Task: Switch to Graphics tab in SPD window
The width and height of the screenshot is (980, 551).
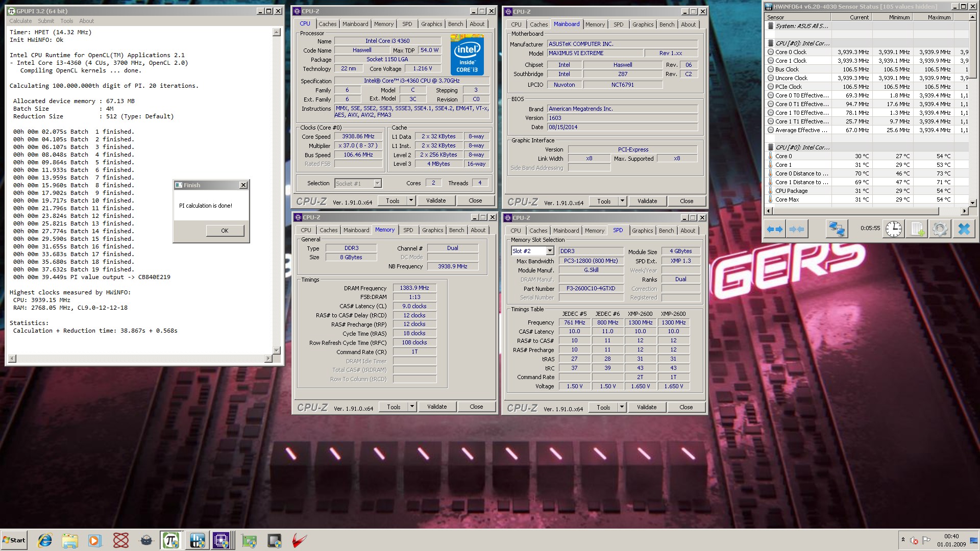Action: (x=643, y=231)
